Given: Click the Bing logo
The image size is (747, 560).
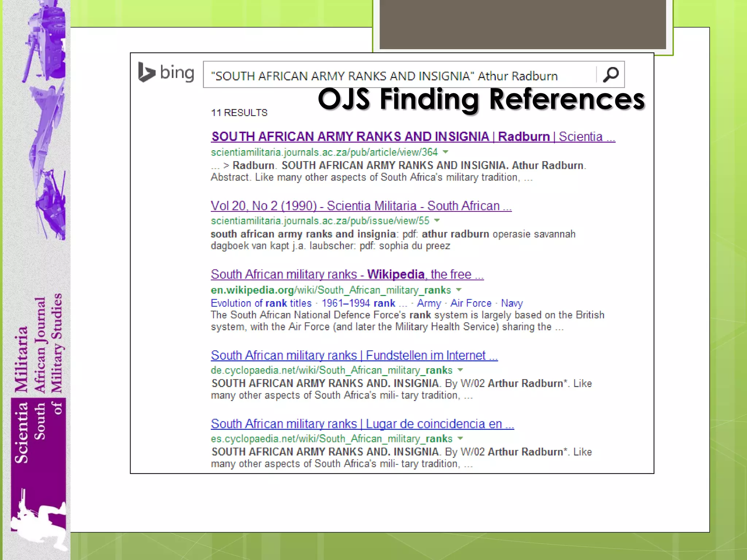Looking at the screenshot, I should click(166, 73).
